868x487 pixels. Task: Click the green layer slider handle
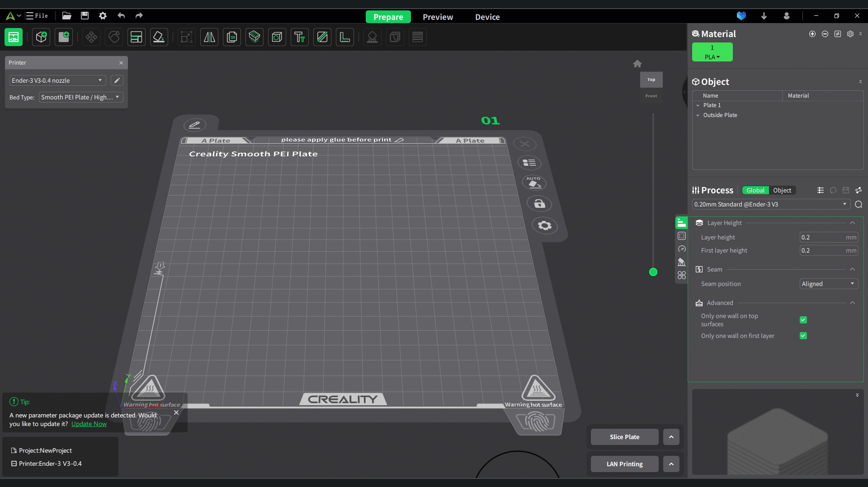click(653, 272)
